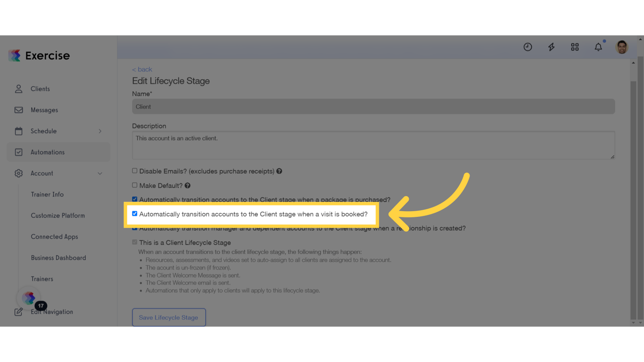Check the Make Default option
Viewport: 644px width, 362px height.
[x=134, y=185]
